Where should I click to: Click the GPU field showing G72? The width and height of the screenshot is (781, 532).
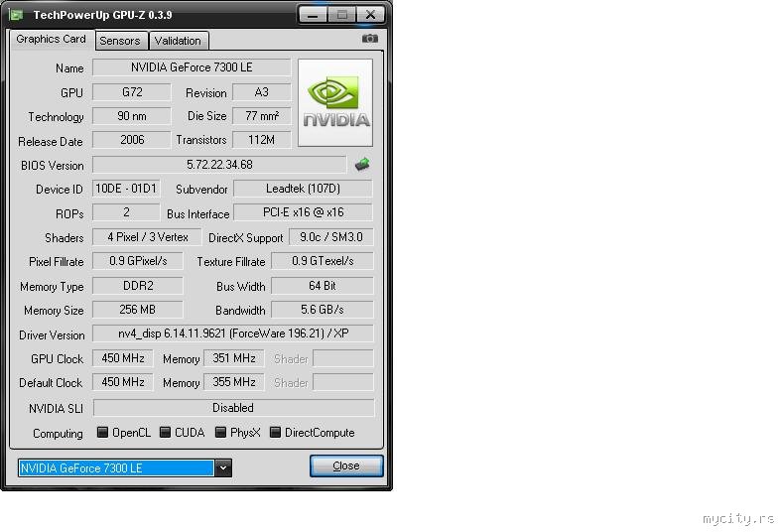point(132,92)
